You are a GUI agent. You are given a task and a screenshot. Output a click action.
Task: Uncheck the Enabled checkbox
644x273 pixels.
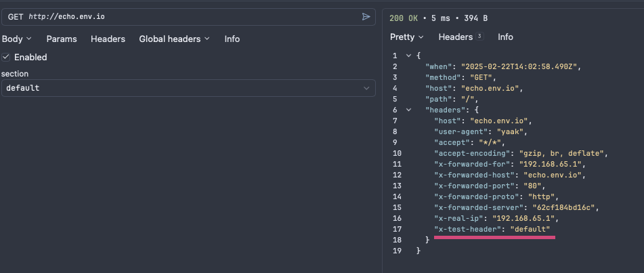(x=6, y=57)
